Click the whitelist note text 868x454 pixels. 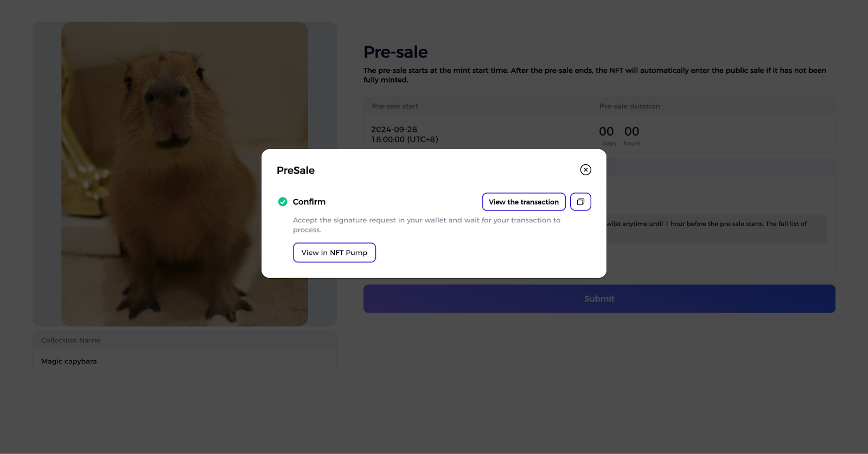(x=706, y=224)
